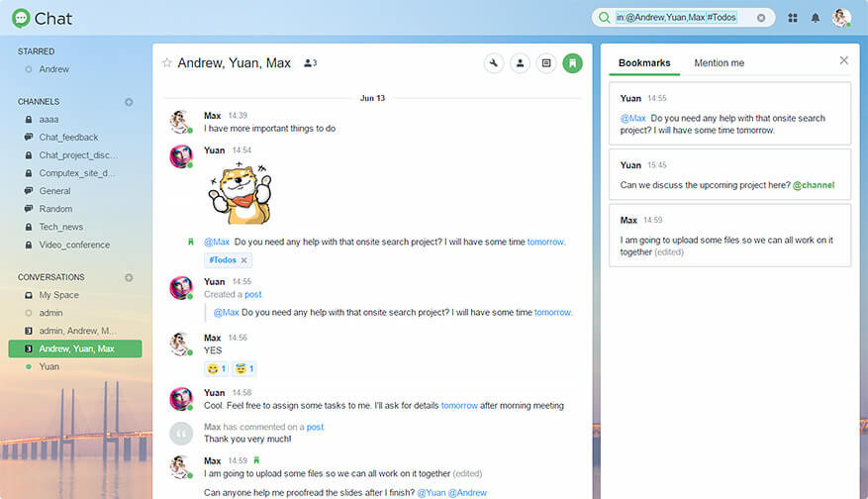868x499 pixels.
Task: Click the wrench settings icon in chat header
Action: [494, 63]
